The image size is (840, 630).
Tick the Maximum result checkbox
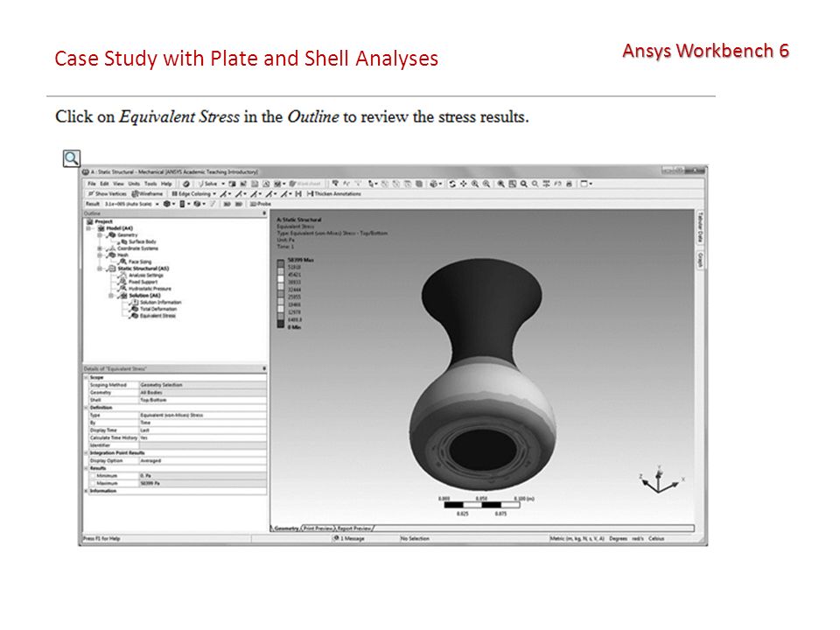(x=92, y=483)
